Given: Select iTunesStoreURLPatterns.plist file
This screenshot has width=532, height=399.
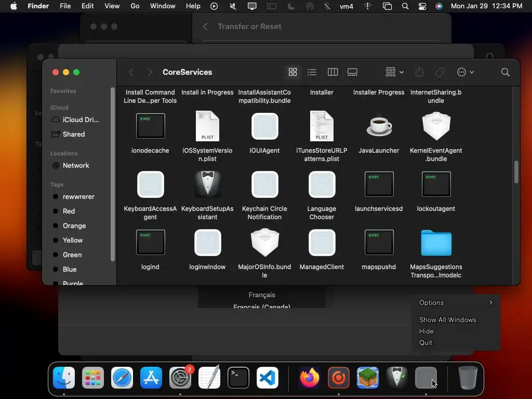Looking at the screenshot, I should point(322,126).
